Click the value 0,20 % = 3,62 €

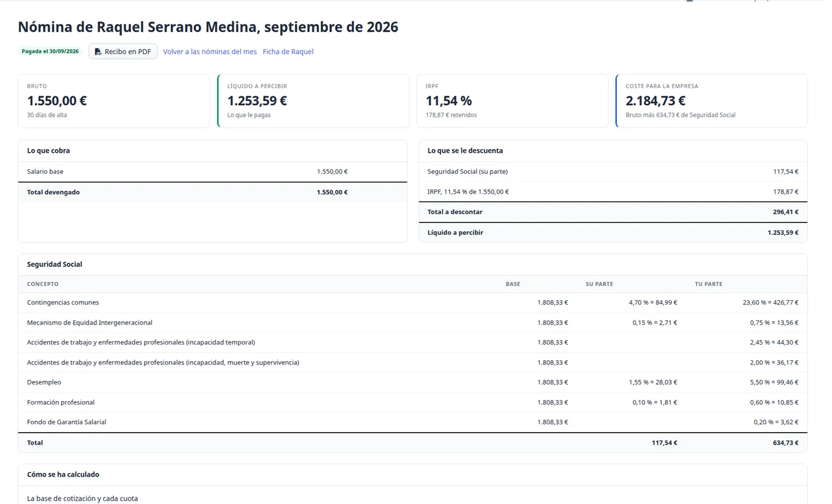[776, 422]
